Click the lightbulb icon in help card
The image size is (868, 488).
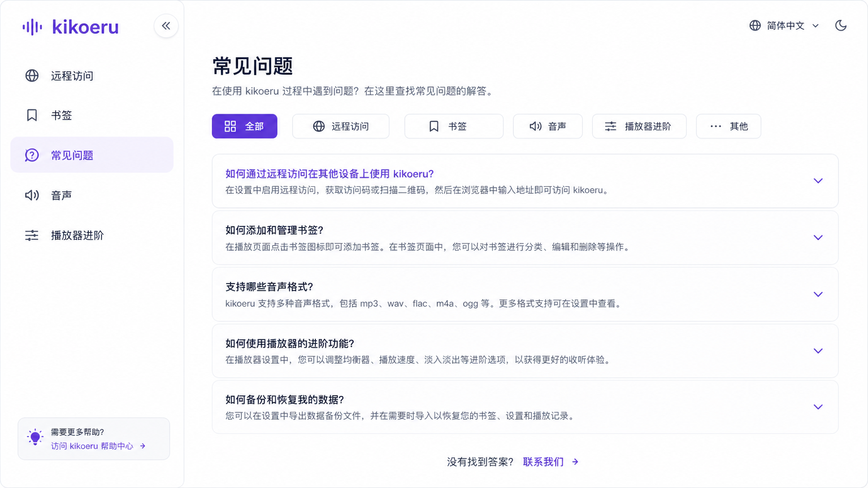click(35, 437)
